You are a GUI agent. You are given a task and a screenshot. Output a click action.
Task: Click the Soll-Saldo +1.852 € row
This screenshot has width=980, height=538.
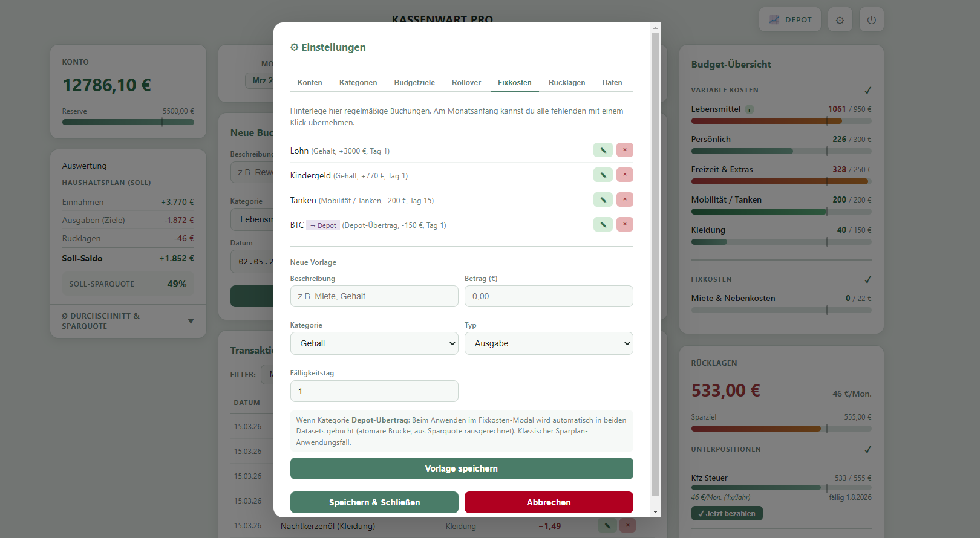(x=128, y=258)
